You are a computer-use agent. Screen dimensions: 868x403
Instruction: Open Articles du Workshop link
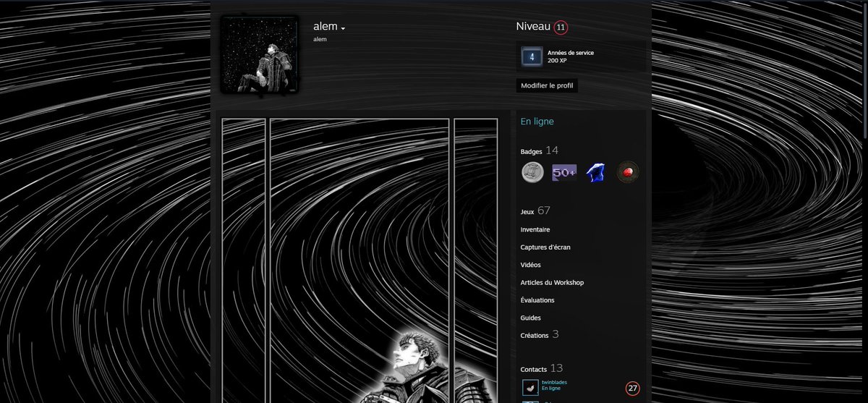(x=552, y=282)
